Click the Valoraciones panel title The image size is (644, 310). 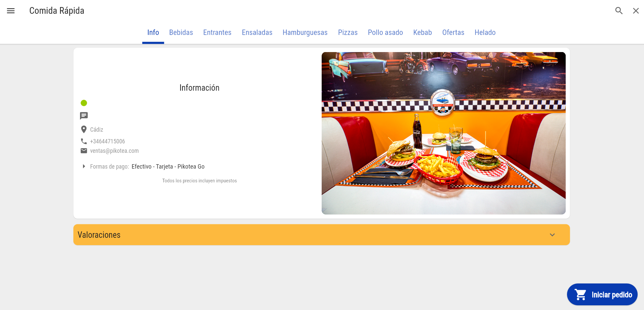(x=99, y=235)
